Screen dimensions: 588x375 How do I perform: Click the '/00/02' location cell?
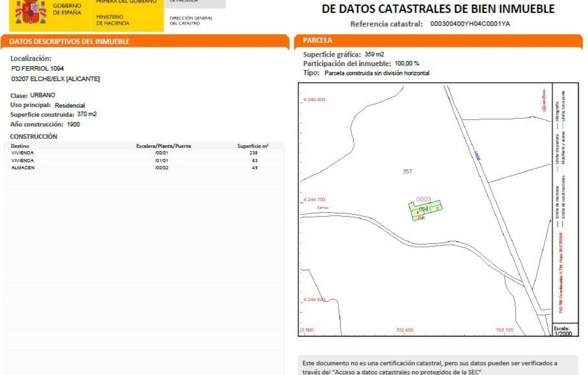[162, 168]
